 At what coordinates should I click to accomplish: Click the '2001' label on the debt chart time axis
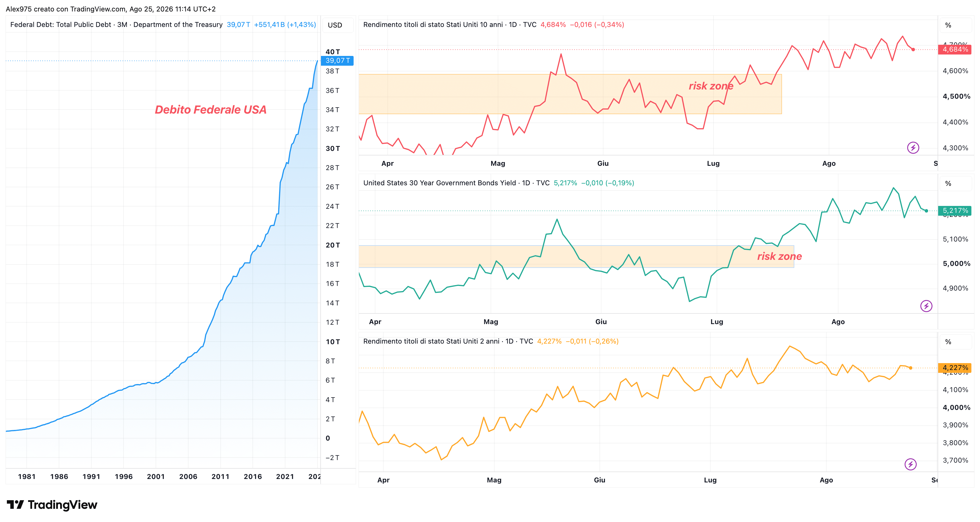pyautogui.click(x=156, y=477)
